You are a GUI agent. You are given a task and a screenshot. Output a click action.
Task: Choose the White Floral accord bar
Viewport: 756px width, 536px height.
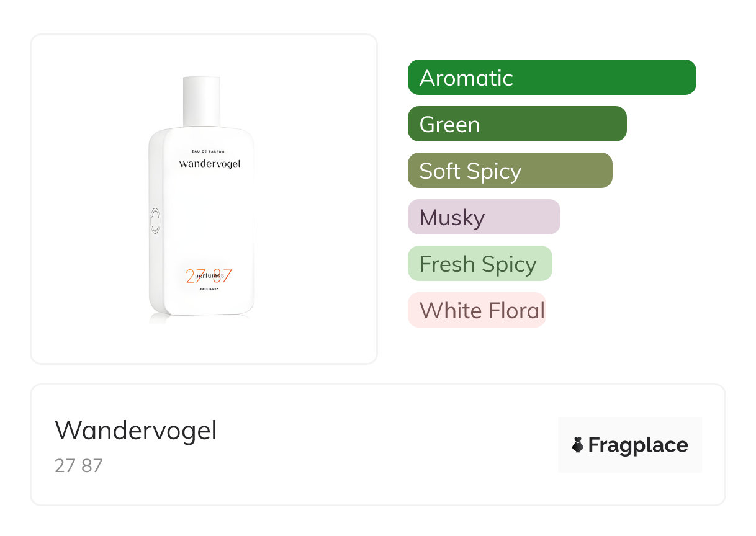[x=477, y=310]
